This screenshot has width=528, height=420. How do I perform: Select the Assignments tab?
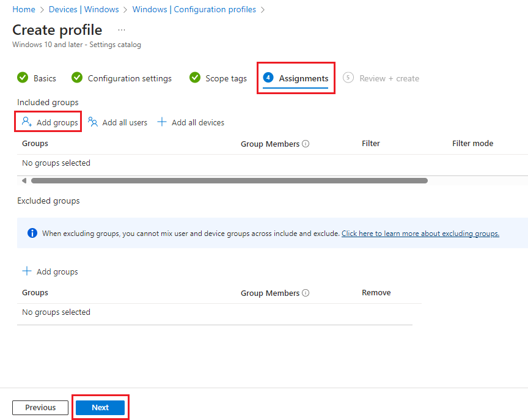click(303, 78)
